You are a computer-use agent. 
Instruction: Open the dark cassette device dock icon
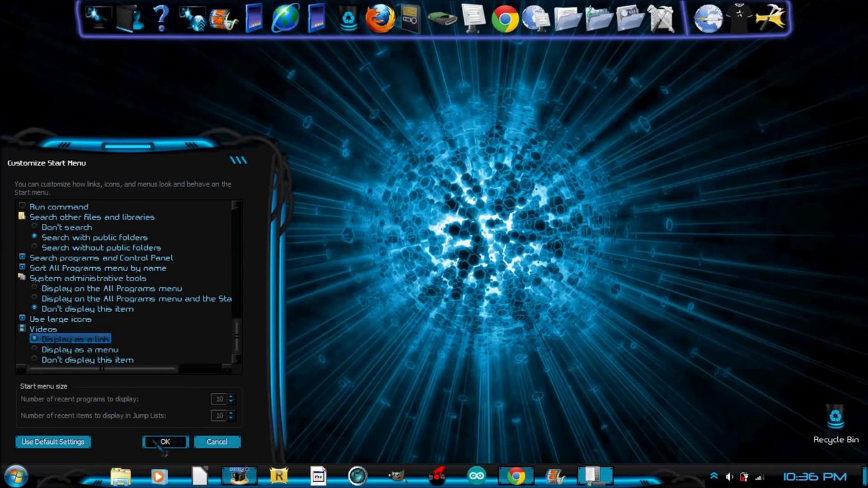pos(411,19)
